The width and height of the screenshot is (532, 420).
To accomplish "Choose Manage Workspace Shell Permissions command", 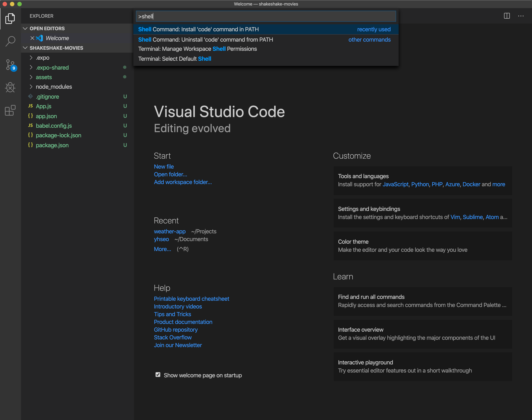I will click(x=266, y=49).
